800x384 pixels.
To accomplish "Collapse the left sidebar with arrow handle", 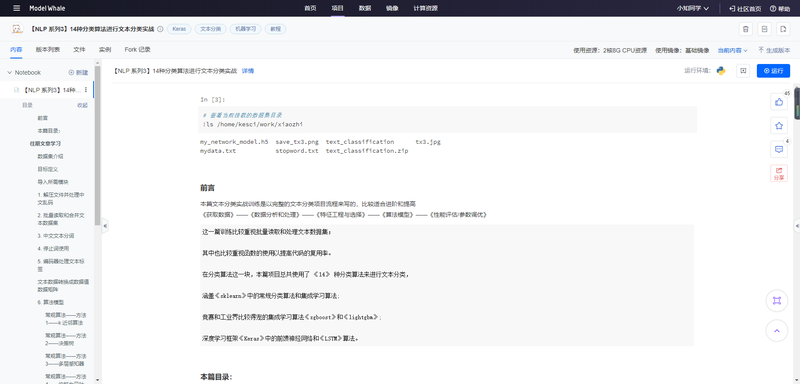I will point(105,226).
